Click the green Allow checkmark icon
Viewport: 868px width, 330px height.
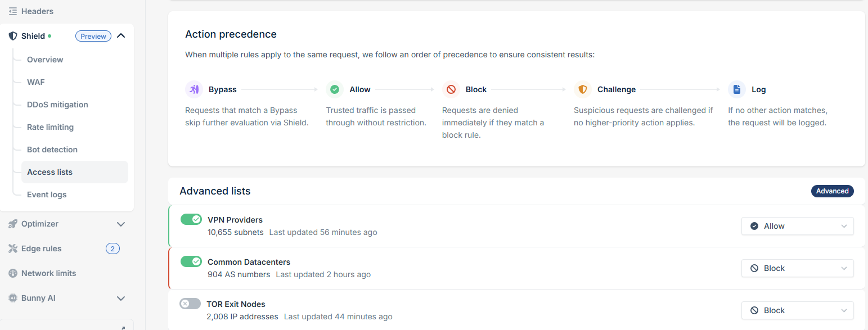pos(335,89)
